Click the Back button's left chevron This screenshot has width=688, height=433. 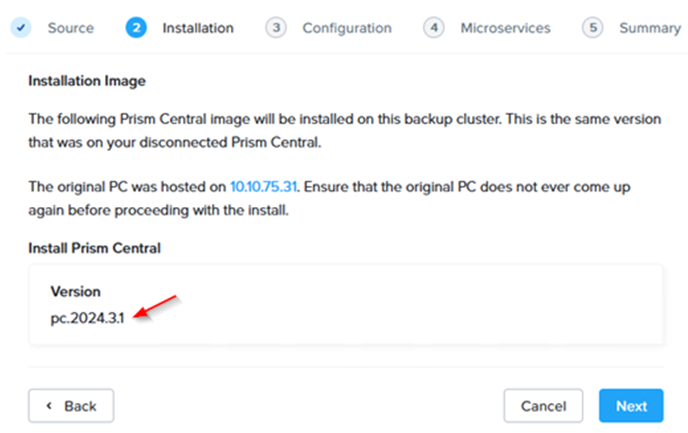click(49, 406)
